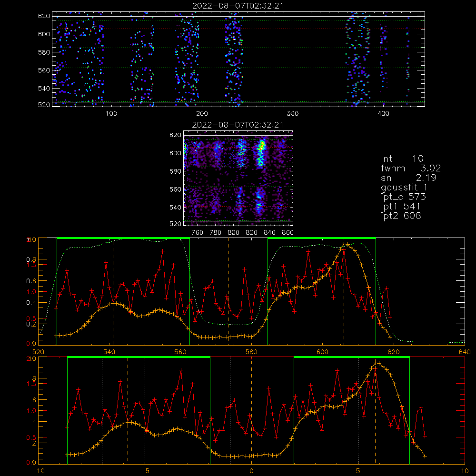
Task: Click the timestamp title above the wide spectrogram
Action: point(238,5)
